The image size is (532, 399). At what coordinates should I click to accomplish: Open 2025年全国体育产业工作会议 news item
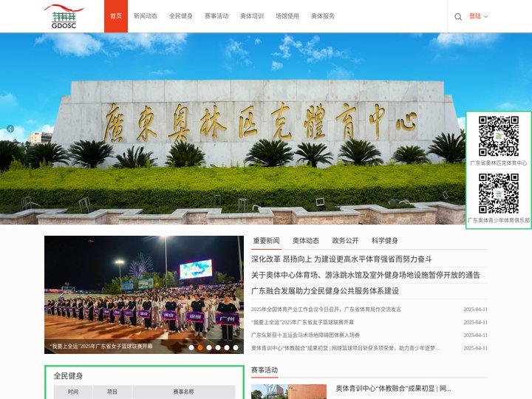326,310
